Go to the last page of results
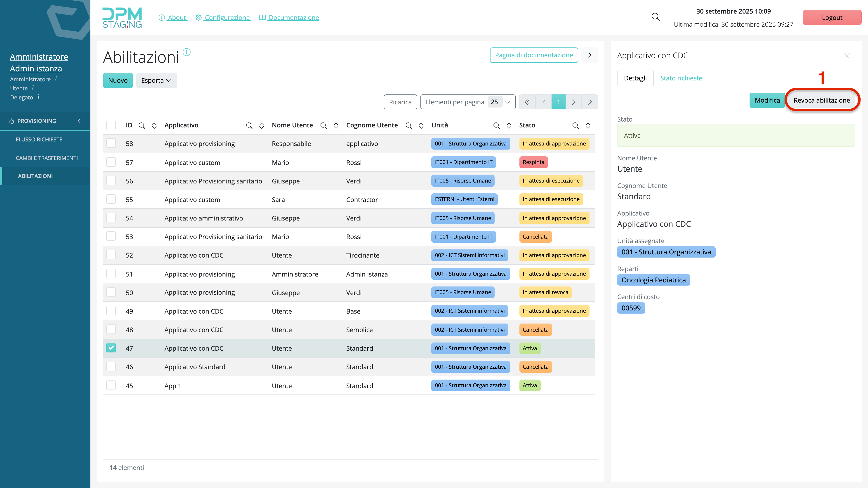The height and width of the screenshot is (488, 868). pyautogui.click(x=590, y=102)
